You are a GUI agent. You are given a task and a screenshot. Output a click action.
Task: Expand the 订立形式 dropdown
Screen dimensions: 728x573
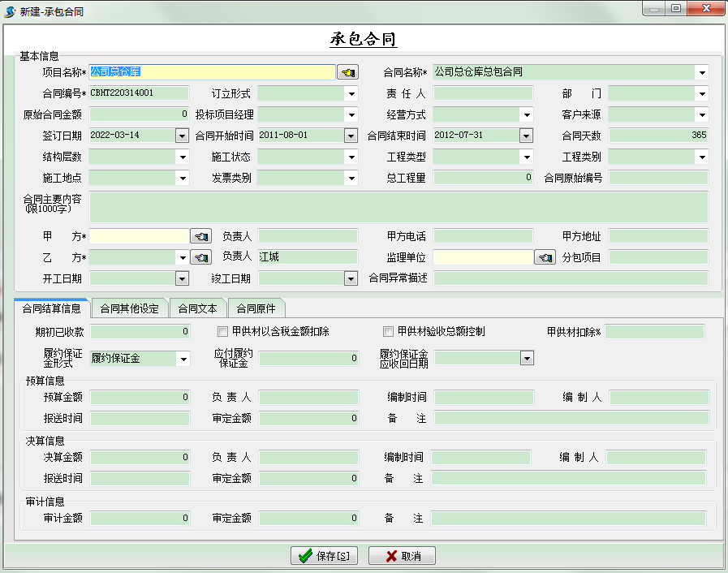coord(351,93)
